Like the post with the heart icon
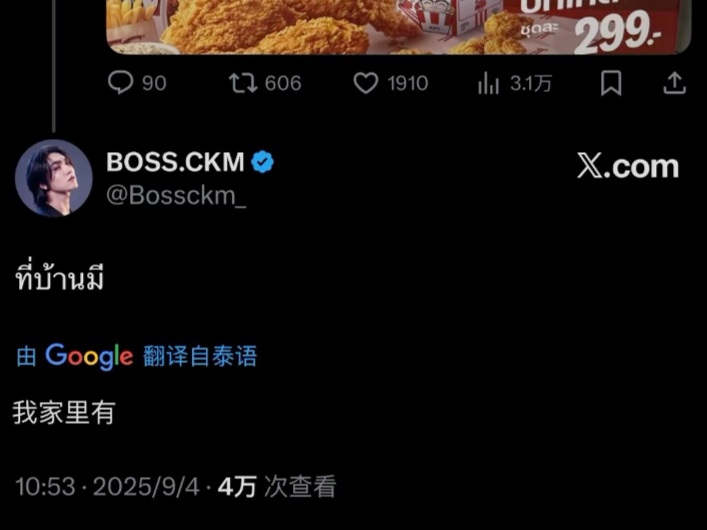The image size is (707, 530). point(366,83)
